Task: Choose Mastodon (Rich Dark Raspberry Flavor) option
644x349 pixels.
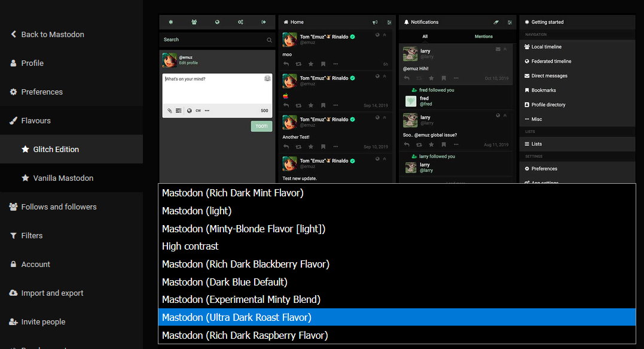Action: pos(397,335)
